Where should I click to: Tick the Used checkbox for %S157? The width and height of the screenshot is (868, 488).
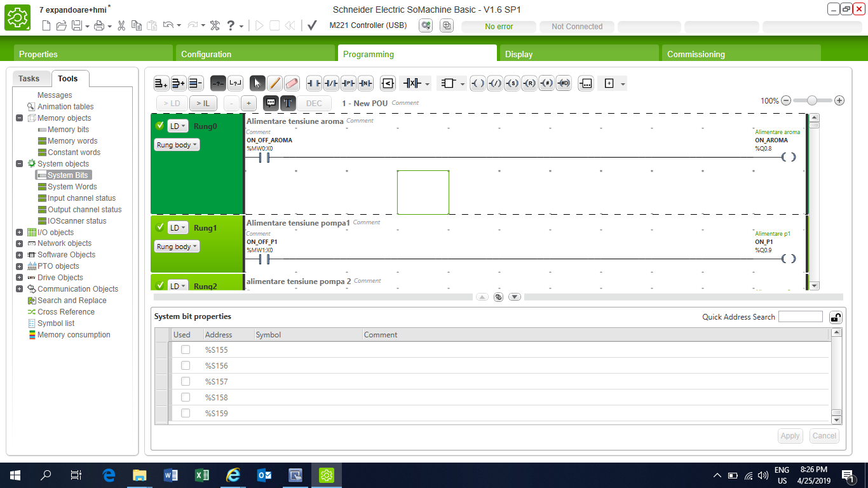[x=186, y=381]
